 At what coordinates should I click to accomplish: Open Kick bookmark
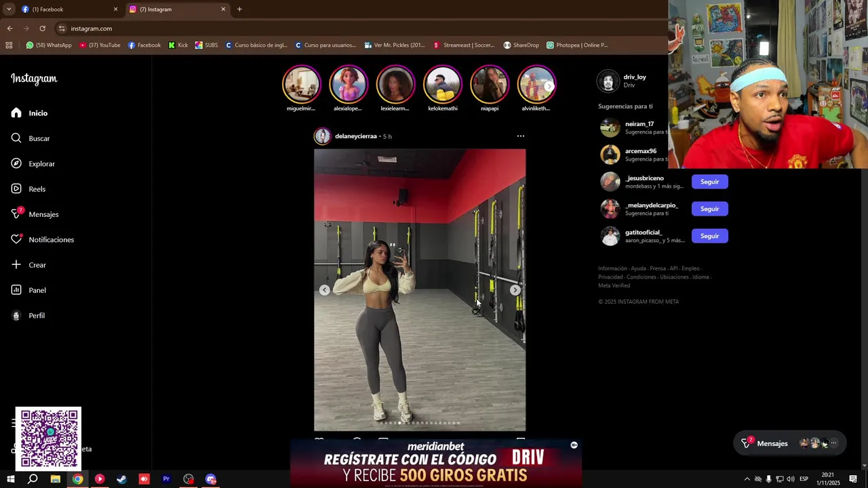point(178,45)
